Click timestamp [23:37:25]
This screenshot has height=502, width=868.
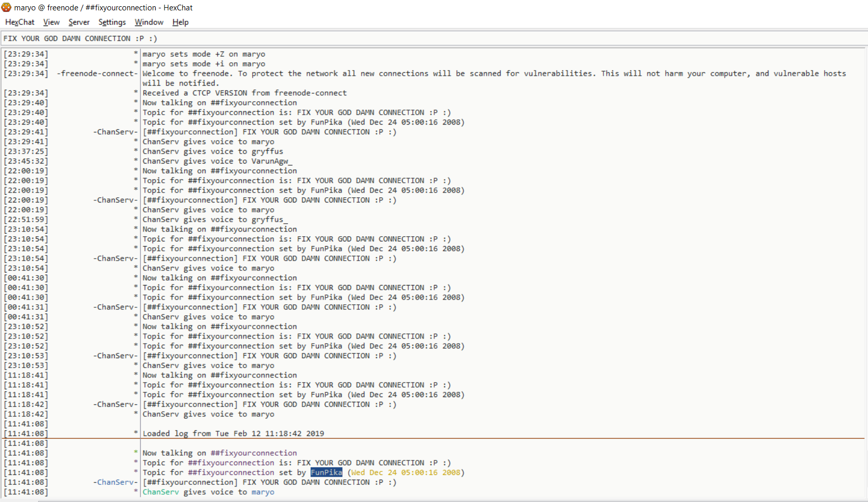pos(26,152)
